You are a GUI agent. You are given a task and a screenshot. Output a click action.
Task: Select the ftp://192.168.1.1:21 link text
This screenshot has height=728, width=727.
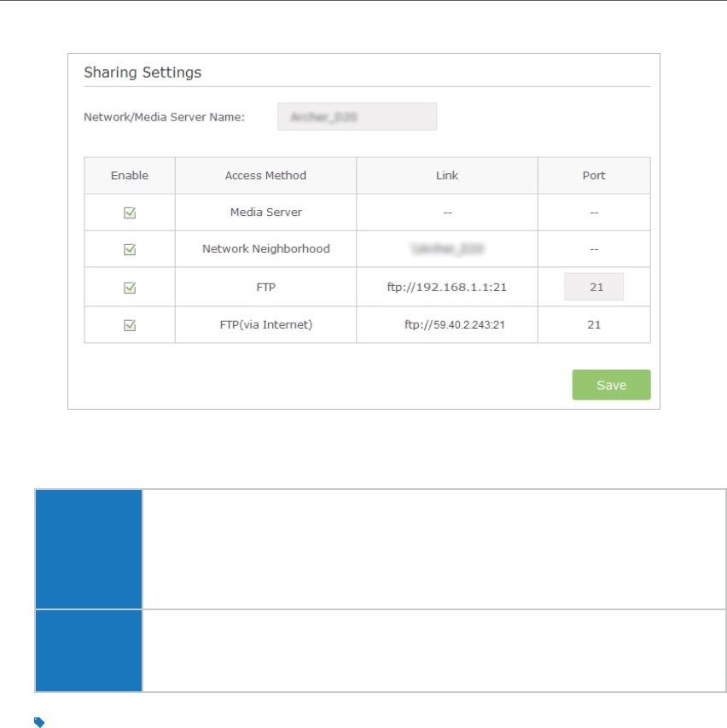pos(446,288)
